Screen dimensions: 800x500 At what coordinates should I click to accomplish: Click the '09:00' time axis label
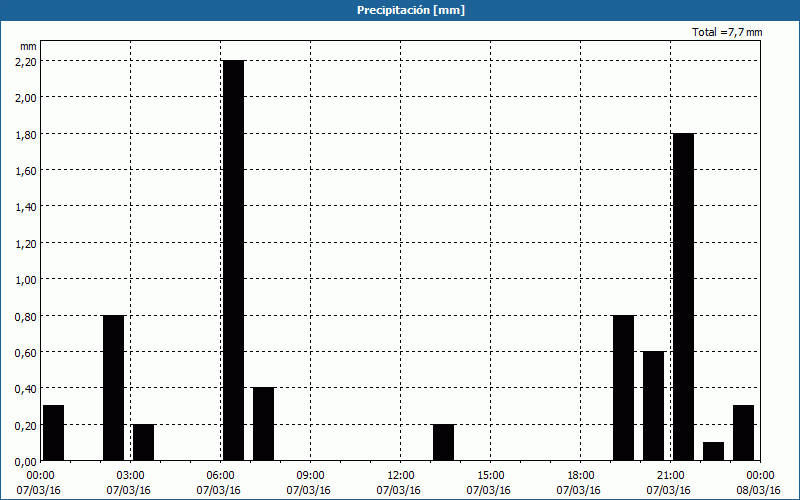click(x=311, y=476)
